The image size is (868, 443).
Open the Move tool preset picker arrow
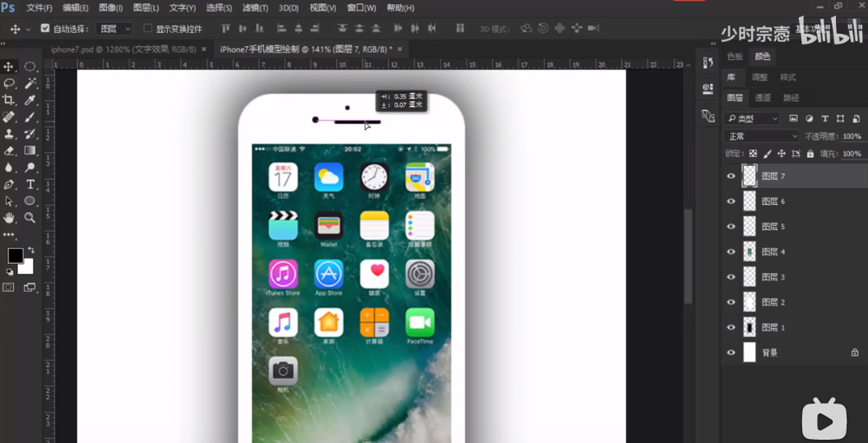pos(28,30)
